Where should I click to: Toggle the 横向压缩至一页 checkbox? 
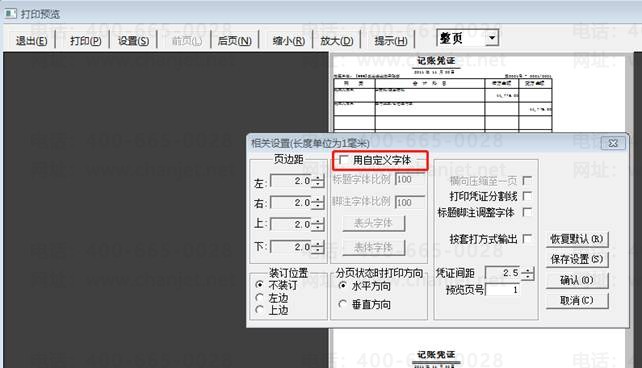[528, 181]
